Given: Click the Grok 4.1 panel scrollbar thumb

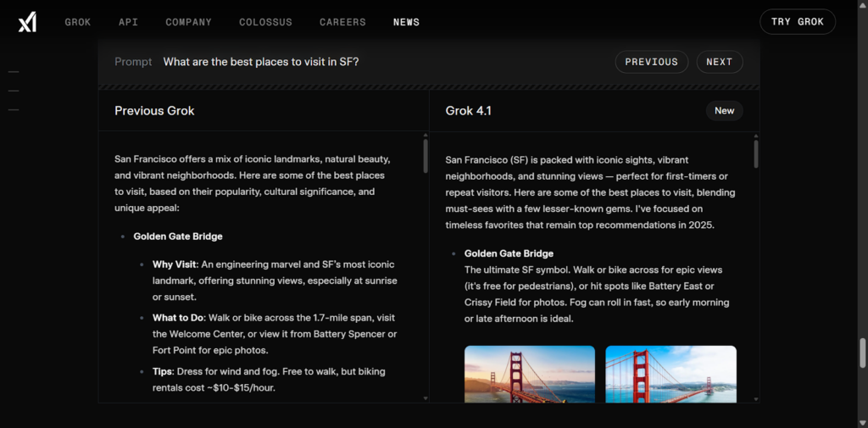Looking at the screenshot, I should tap(755, 154).
